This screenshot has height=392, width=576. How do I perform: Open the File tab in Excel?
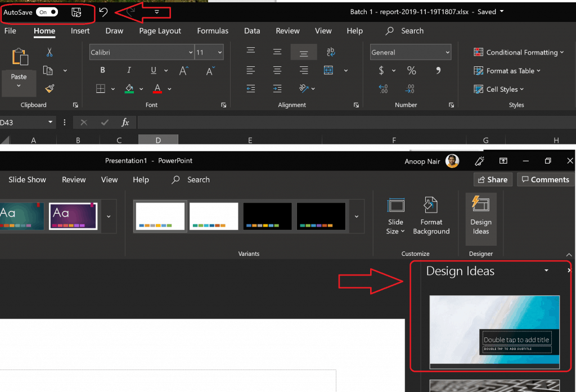(10, 31)
